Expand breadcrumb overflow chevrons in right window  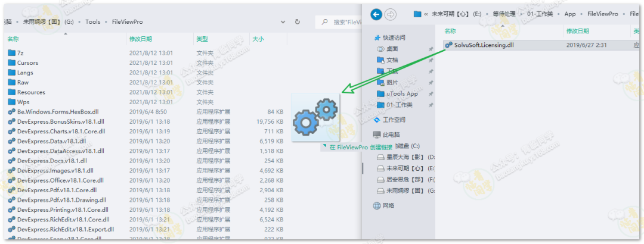pos(426,14)
